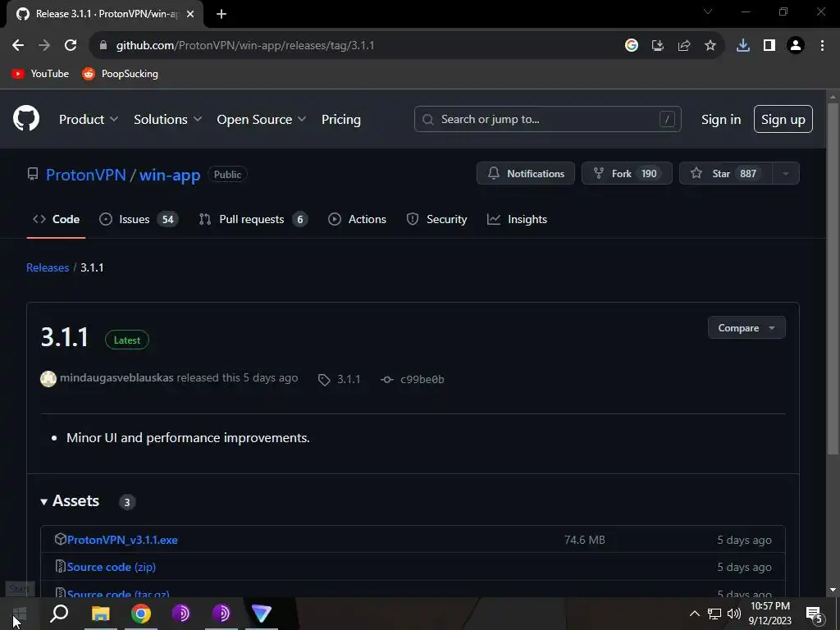Open the Pricing page
840x630 pixels.
tap(340, 120)
